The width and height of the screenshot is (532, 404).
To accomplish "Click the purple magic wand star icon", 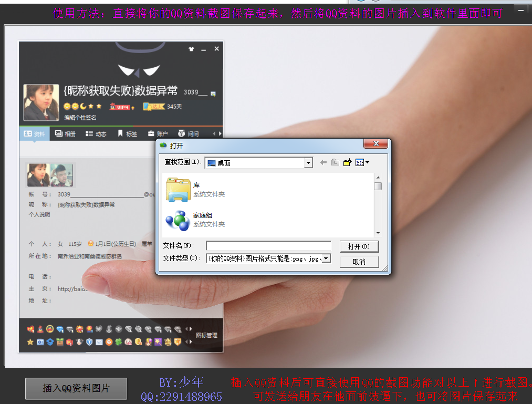I will (158, 342).
